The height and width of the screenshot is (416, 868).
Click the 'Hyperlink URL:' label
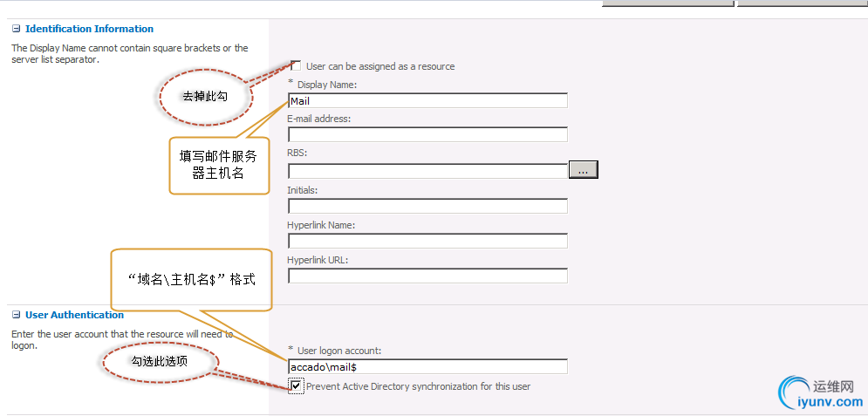(x=318, y=259)
